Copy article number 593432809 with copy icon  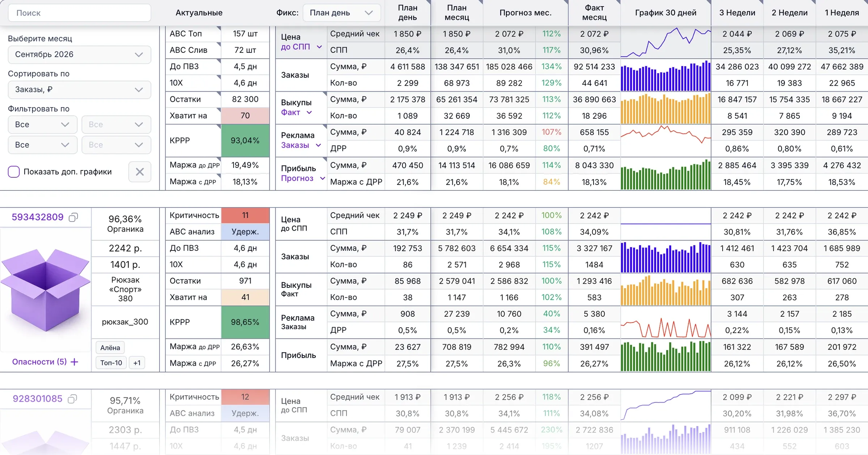(73, 217)
